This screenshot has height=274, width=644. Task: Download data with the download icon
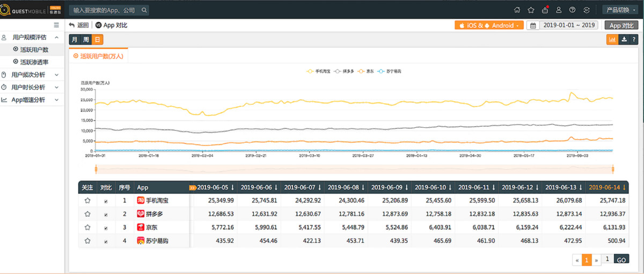(x=624, y=39)
